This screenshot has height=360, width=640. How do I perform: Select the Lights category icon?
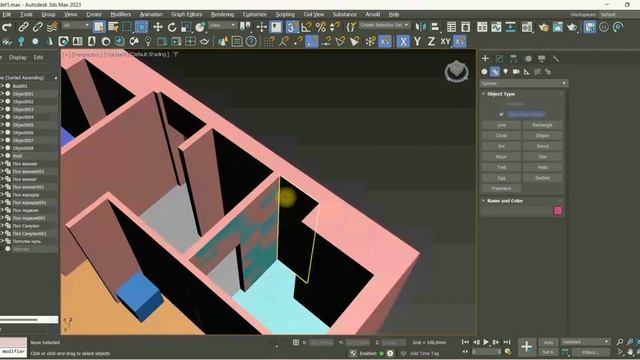505,72
